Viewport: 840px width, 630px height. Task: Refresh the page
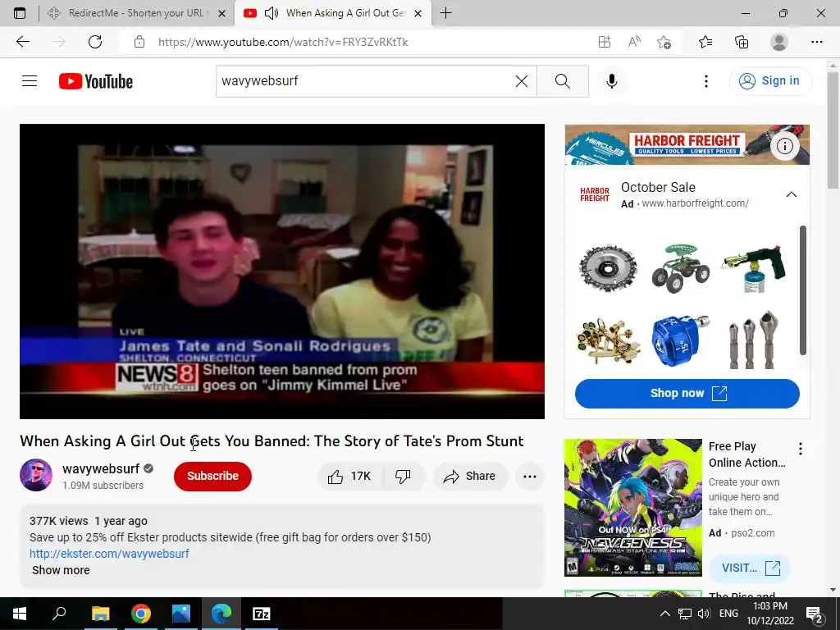click(95, 42)
